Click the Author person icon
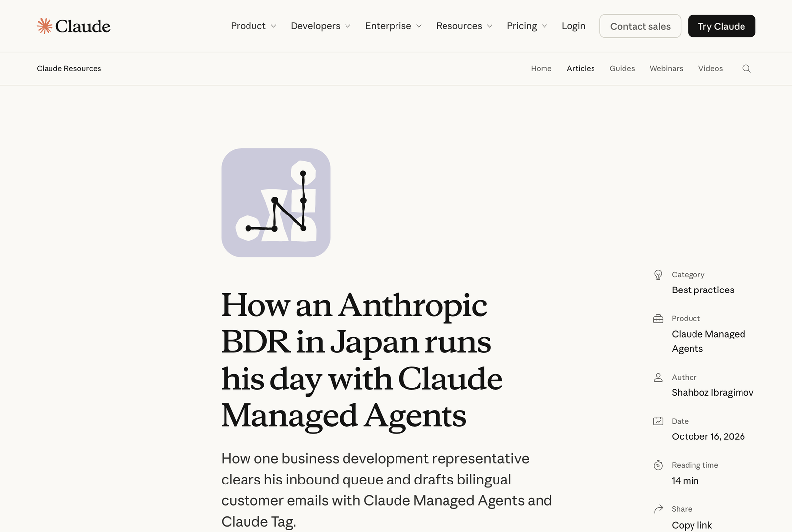Screen dimensions: 792x532 coord(658,378)
